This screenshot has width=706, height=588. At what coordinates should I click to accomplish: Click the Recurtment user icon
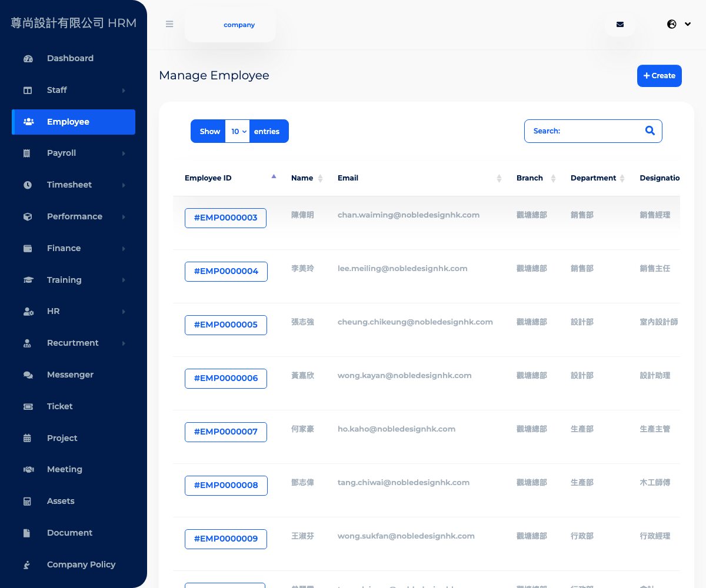pos(27,343)
